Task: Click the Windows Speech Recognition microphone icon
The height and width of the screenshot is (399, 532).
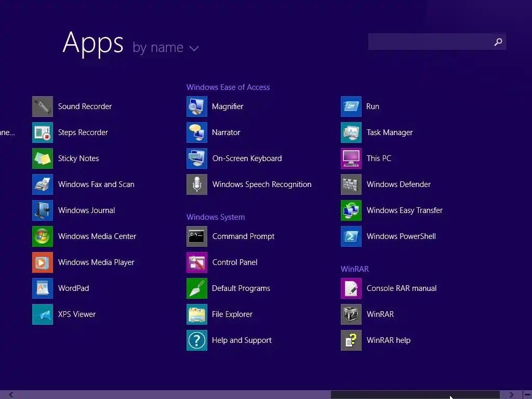Action: click(197, 184)
